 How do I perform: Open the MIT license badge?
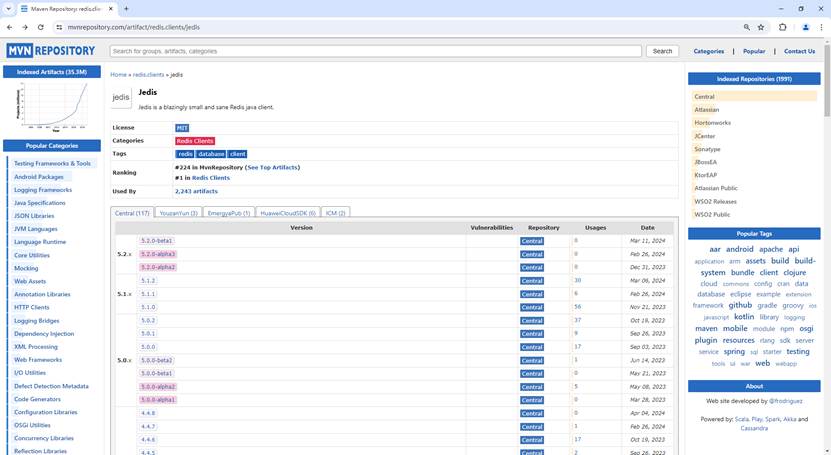pyautogui.click(x=182, y=128)
